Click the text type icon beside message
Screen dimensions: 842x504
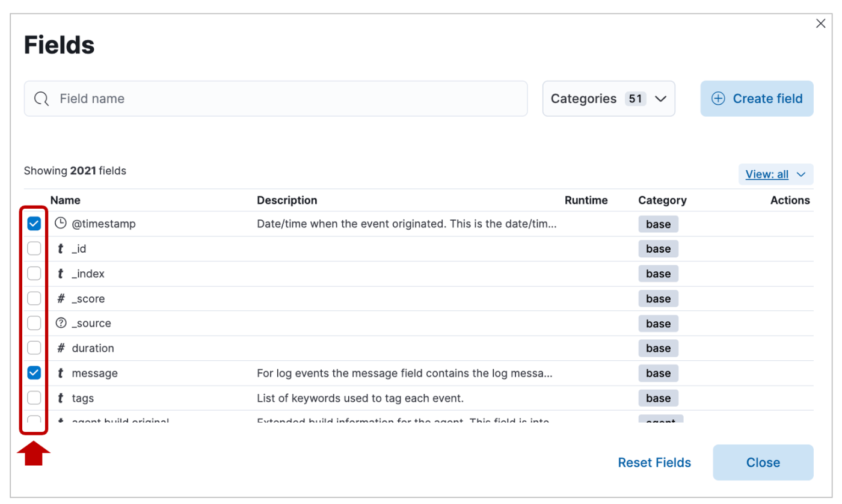coord(60,373)
